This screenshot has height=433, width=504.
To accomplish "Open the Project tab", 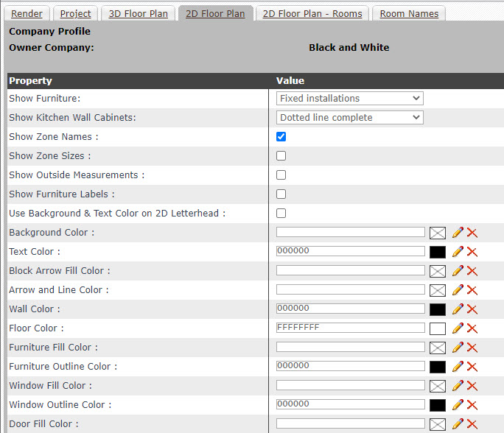I will click(76, 14).
